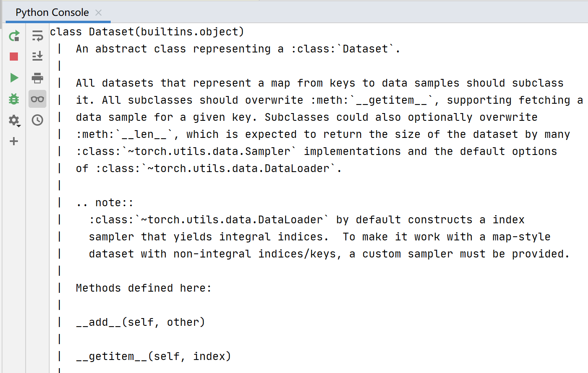Rerun the Python console
Screen dimensions: 588x373
pos(14,36)
